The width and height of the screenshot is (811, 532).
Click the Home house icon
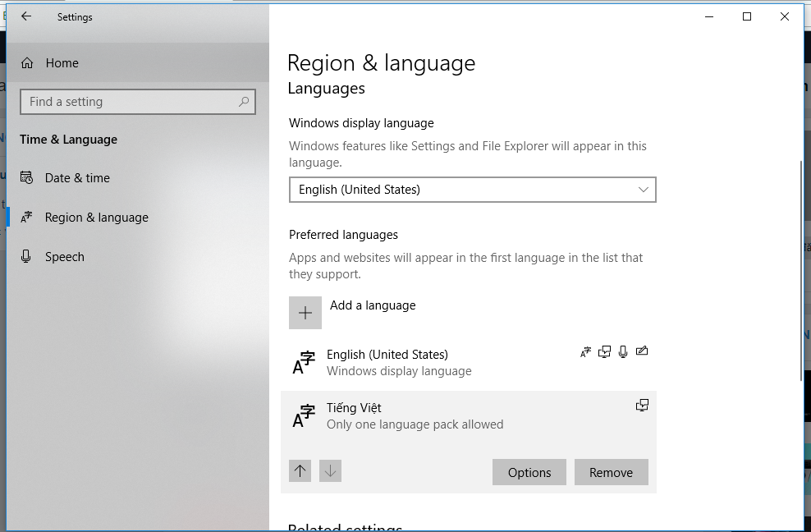[x=27, y=63]
